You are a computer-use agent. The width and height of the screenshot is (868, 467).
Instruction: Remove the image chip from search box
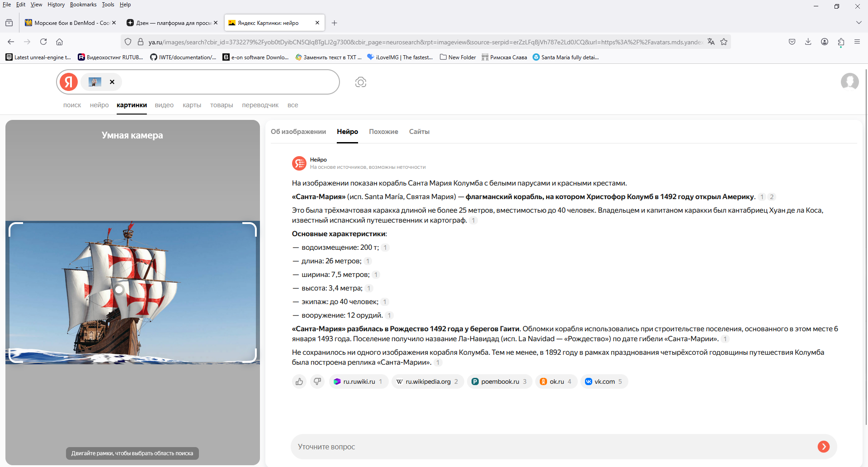coord(112,82)
